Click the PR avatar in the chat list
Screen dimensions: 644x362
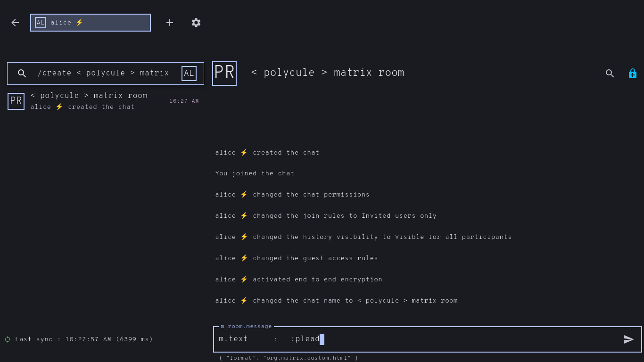tap(16, 101)
